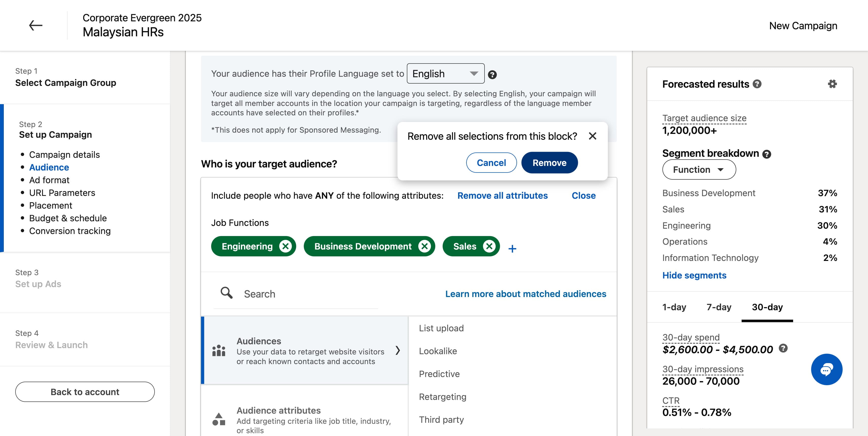Open the English profile language dropdown
Screen dimensions: 868x436
click(x=445, y=73)
